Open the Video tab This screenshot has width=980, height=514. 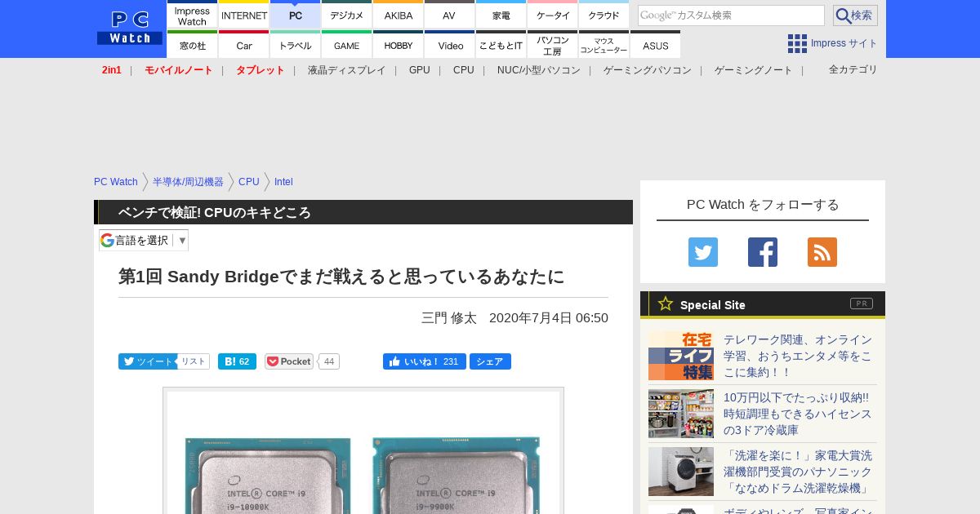[x=449, y=44]
